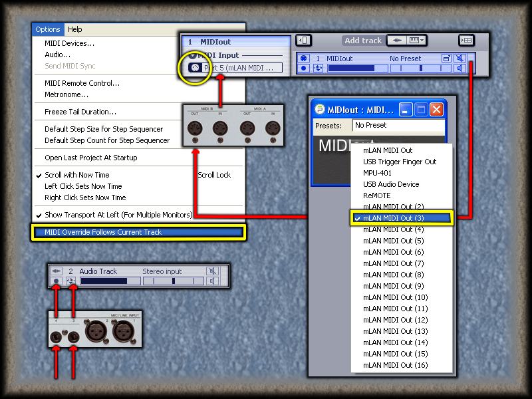Select "USB Audio Device" output port
Image resolution: width=532 pixels, height=399 pixels.
tap(402, 184)
